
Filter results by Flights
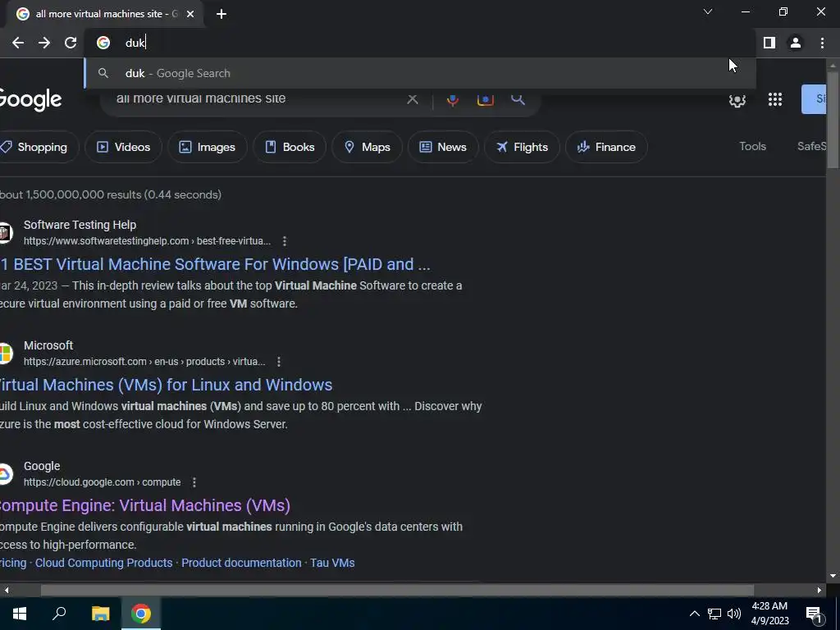pyautogui.click(x=522, y=147)
